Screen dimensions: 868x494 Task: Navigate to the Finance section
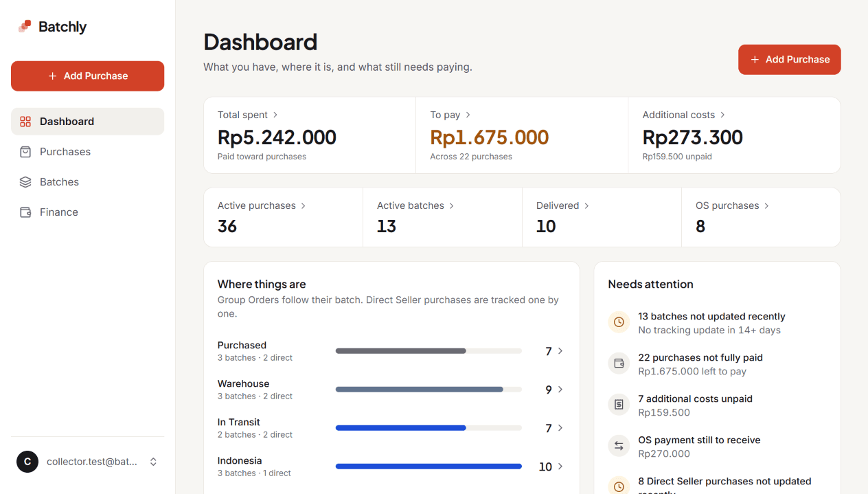click(x=87, y=212)
